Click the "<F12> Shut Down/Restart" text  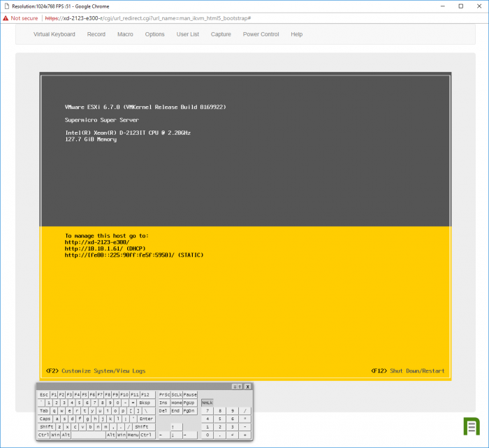[x=407, y=371]
